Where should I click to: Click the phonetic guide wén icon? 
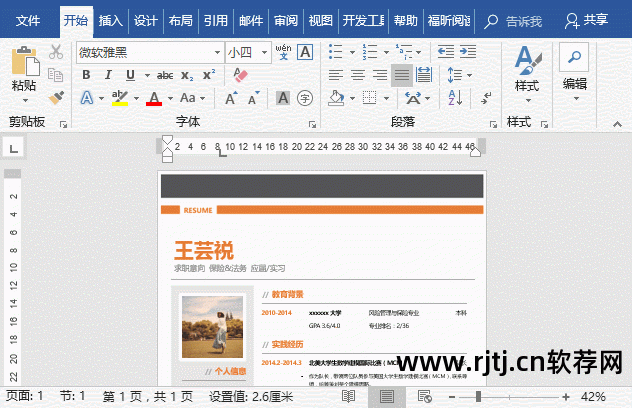[x=283, y=52]
